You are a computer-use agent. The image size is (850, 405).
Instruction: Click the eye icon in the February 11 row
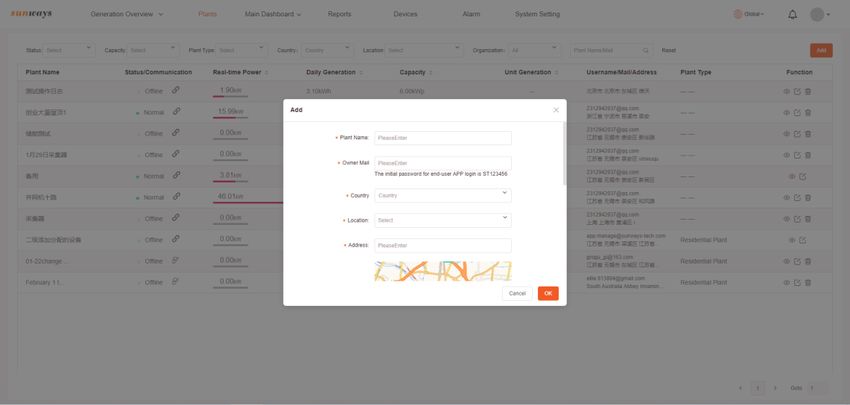[787, 282]
